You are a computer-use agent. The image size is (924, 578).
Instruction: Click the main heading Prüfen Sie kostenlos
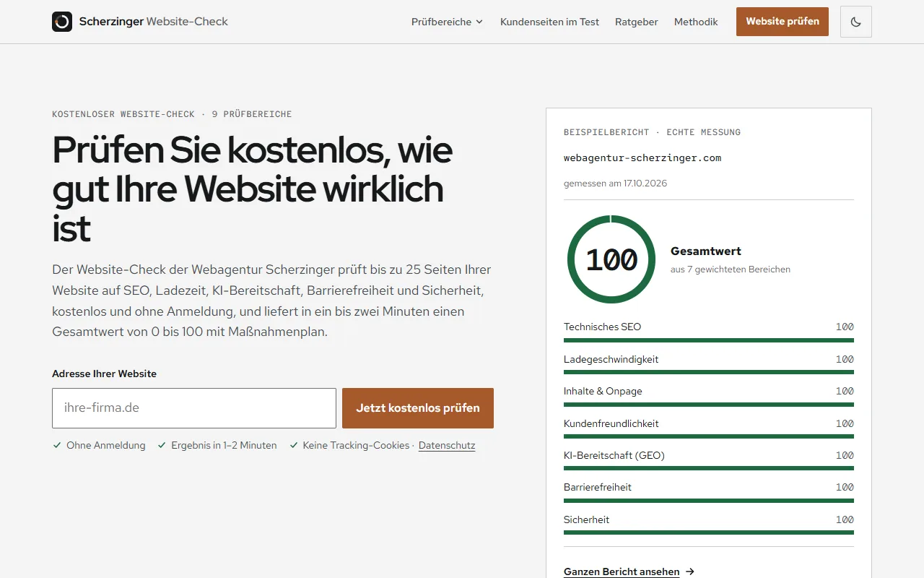point(253,189)
